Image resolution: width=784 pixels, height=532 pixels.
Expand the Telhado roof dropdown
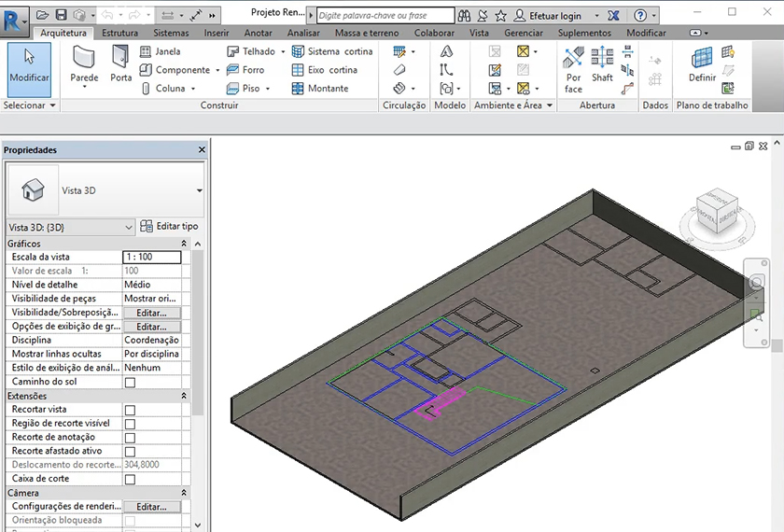pos(283,52)
